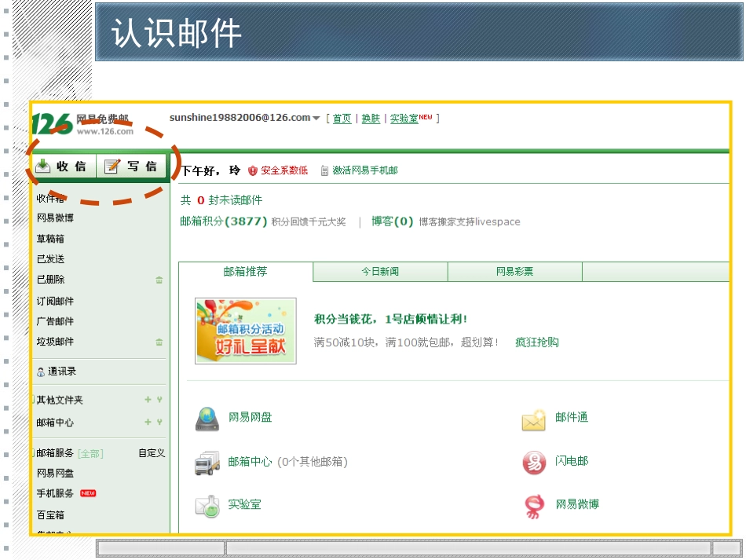Open the 闪电邮 link
The height and width of the screenshot is (560, 746).
(x=572, y=461)
